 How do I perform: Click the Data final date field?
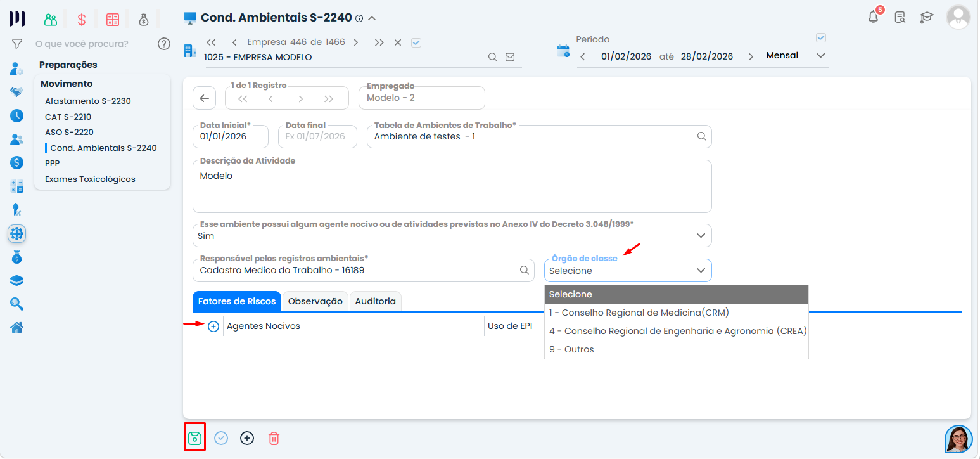[317, 136]
